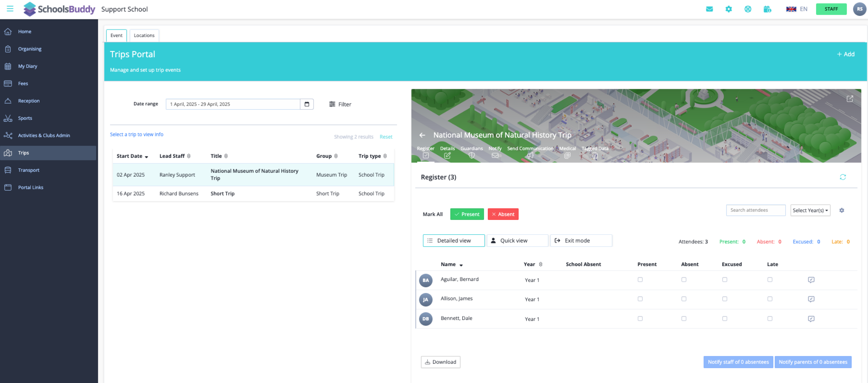The image size is (868, 383).
Task: Open Fees in sidebar
Action: [x=48, y=83]
